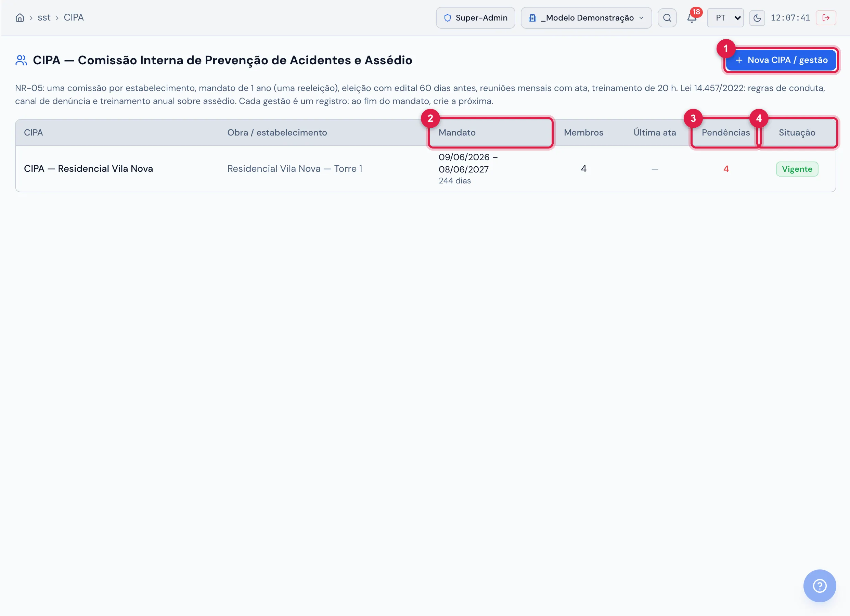
Task: Toggle dark mode moon icon
Action: [x=757, y=18]
